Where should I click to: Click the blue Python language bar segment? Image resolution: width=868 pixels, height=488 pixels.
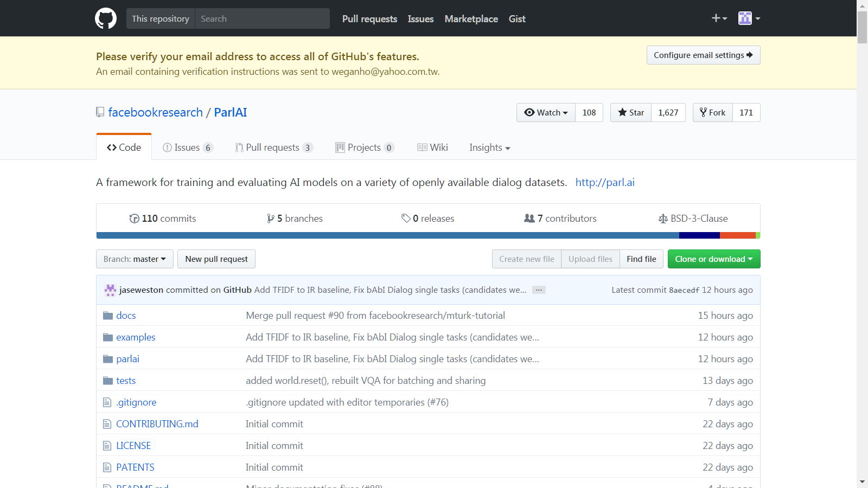(x=388, y=235)
